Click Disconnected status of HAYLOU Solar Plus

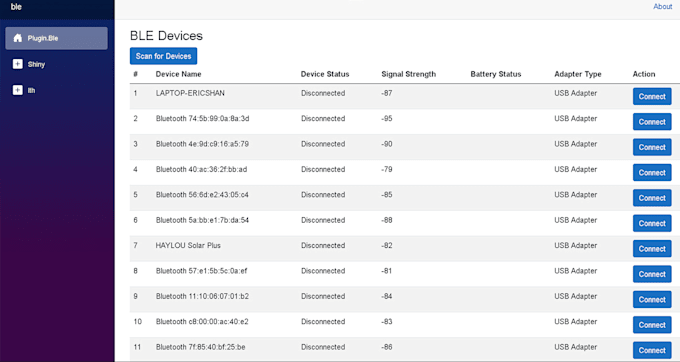pyautogui.click(x=323, y=245)
